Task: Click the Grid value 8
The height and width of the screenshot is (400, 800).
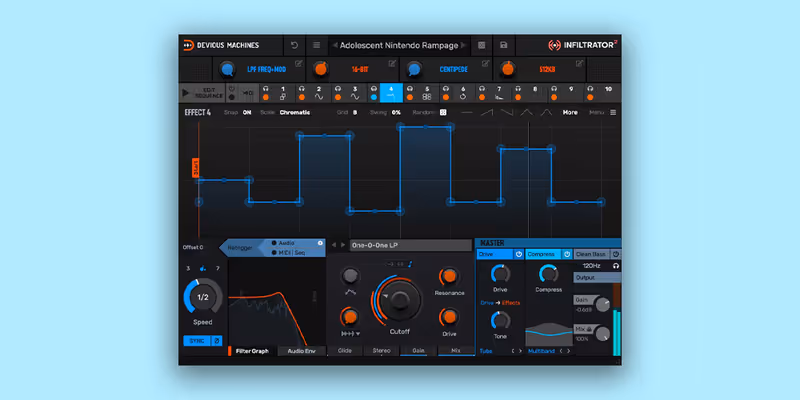Action: click(x=355, y=112)
